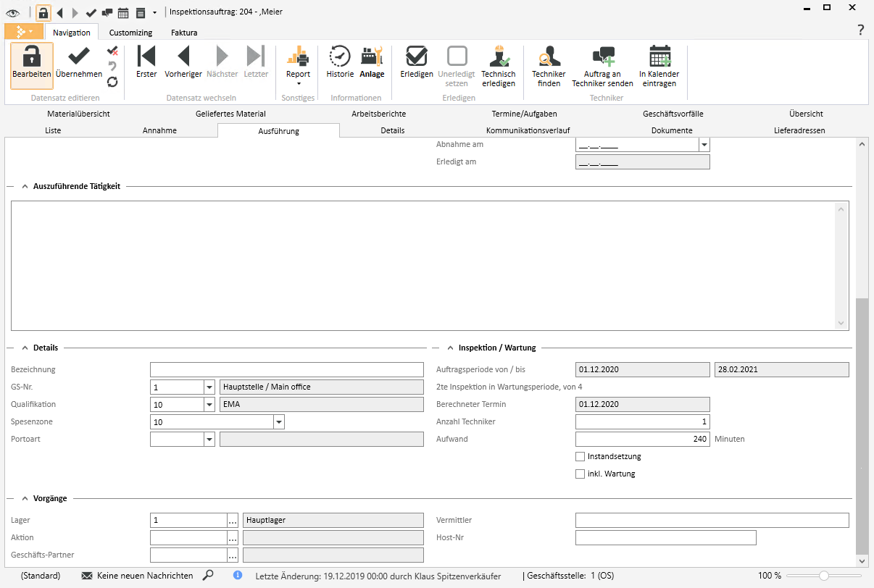Click the Anlage button

click(372, 63)
